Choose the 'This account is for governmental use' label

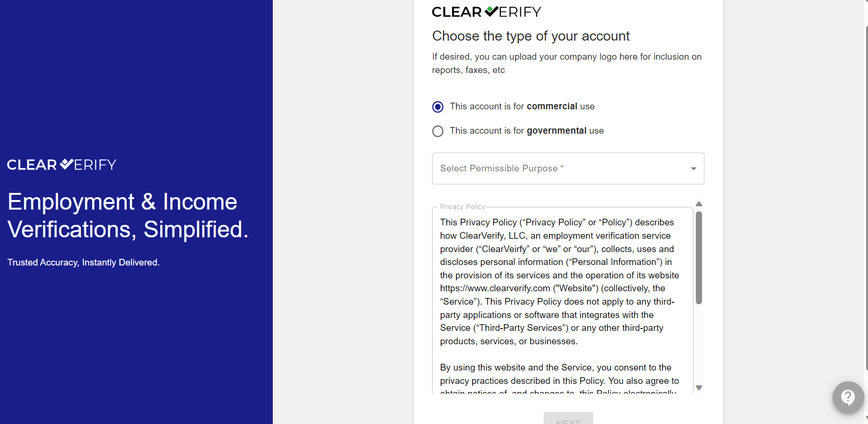[527, 131]
